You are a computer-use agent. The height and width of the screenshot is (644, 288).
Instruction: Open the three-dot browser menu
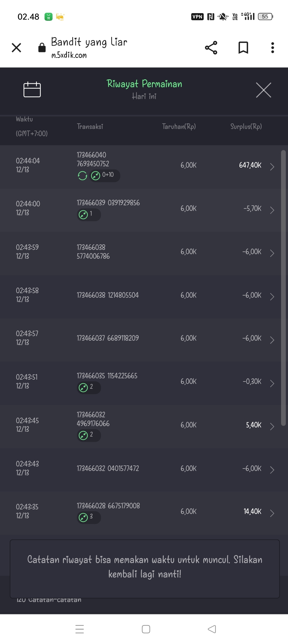coord(272,48)
